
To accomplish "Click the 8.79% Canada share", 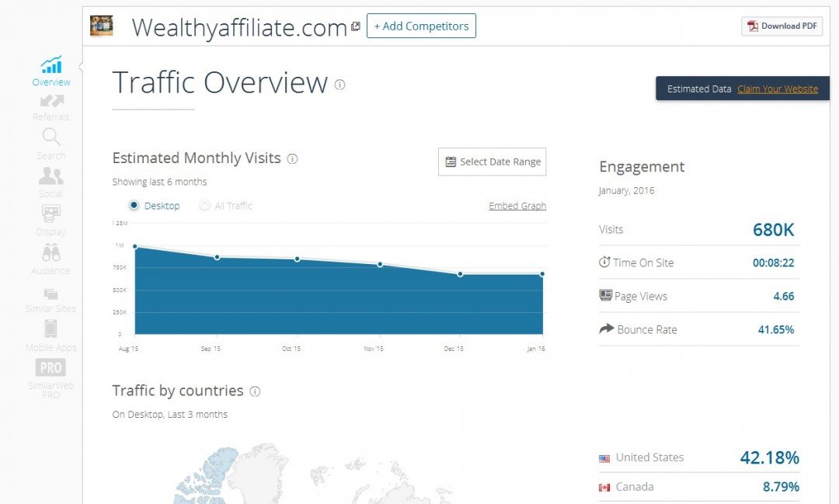I will click(x=781, y=487).
